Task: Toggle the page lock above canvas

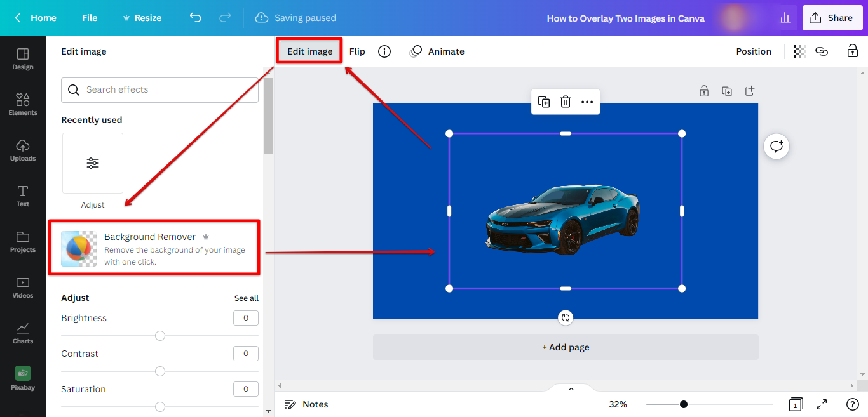Action: tap(704, 91)
